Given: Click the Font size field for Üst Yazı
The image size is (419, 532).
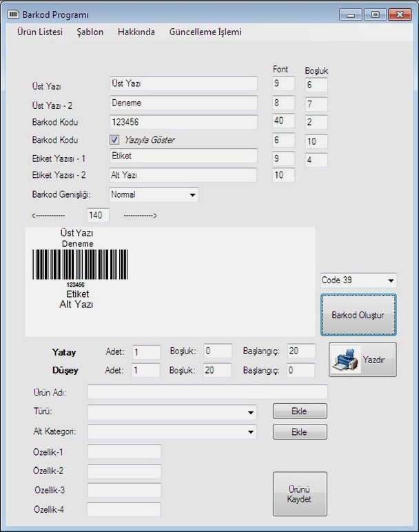Looking at the screenshot, I should (283, 83).
